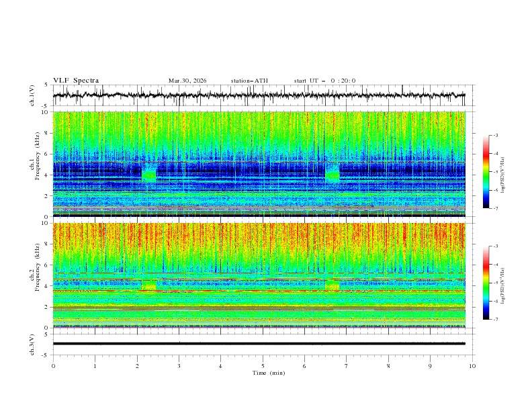Click the ch.1 voltage waveform trace
Viewport: 532px width, 411px height.
tap(259, 95)
